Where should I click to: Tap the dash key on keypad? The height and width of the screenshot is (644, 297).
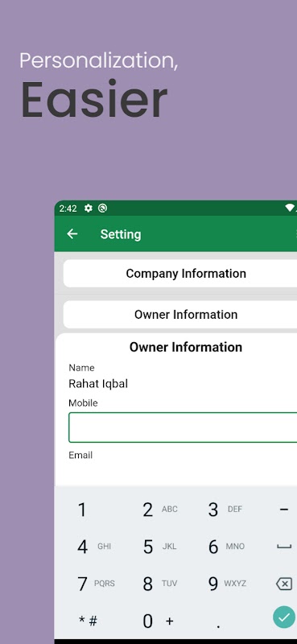[x=284, y=510]
